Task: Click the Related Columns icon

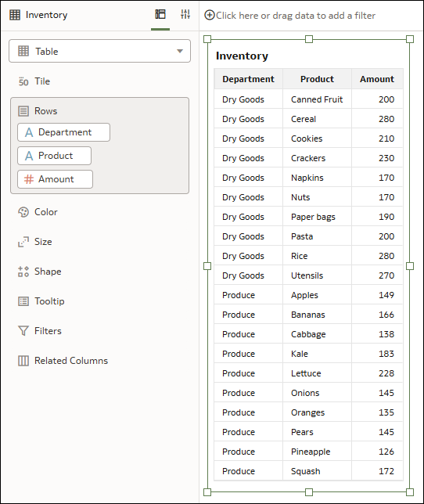Action: click(x=23, y=361)
